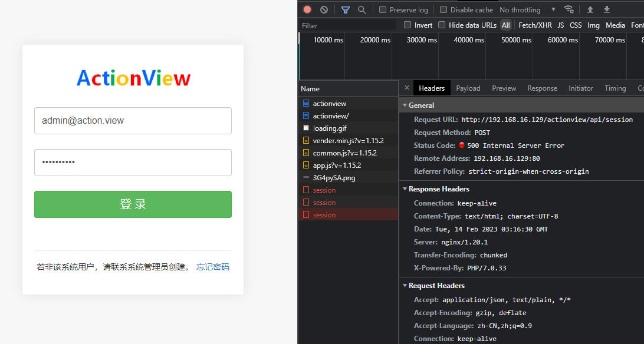Close the request details panel
644x344 pixels.
(406, 87)
